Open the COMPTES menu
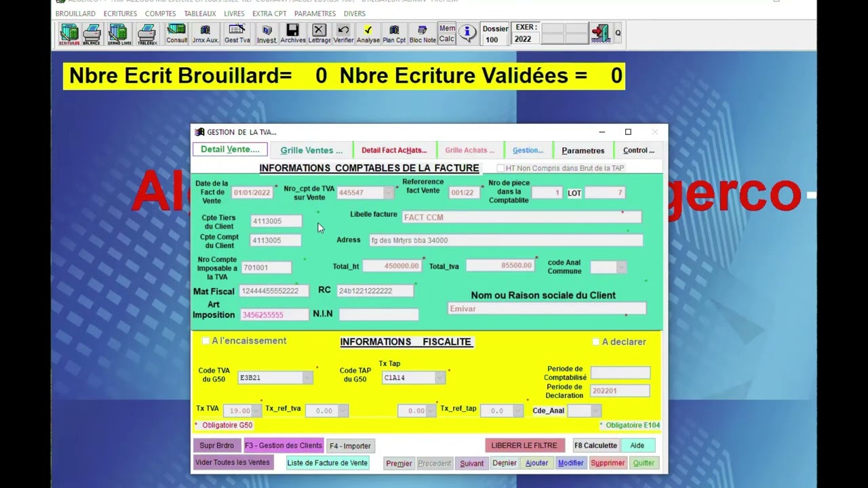This screenshot has height=488, width=868. pos(161,14)
